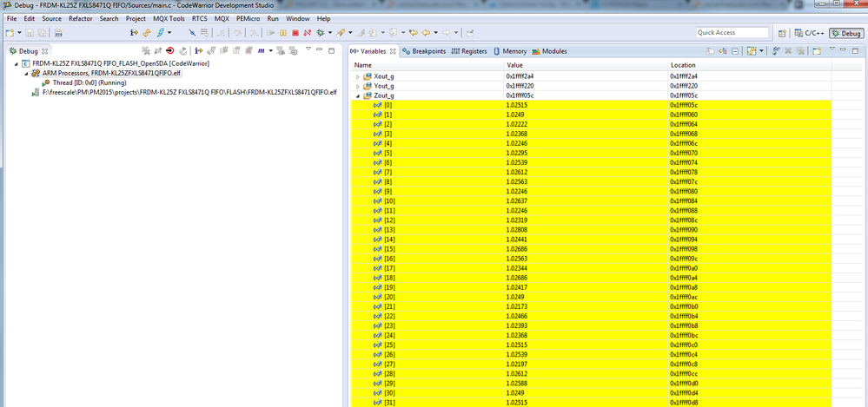This screenshot has width=868, height=407.
Task: Click the Suspend (pause) button in main toolbar
Action: tap(283, 33)
